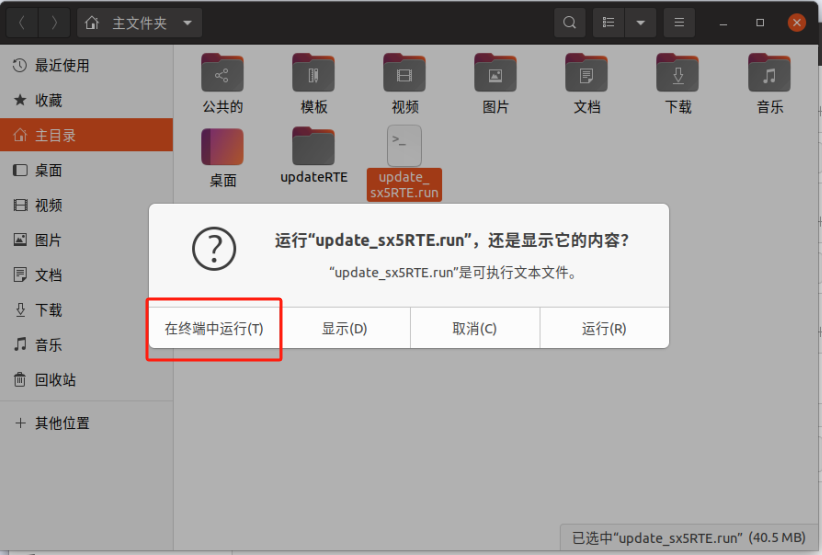Toggle the list view icon
822x555 pixels.
point(609,22)
